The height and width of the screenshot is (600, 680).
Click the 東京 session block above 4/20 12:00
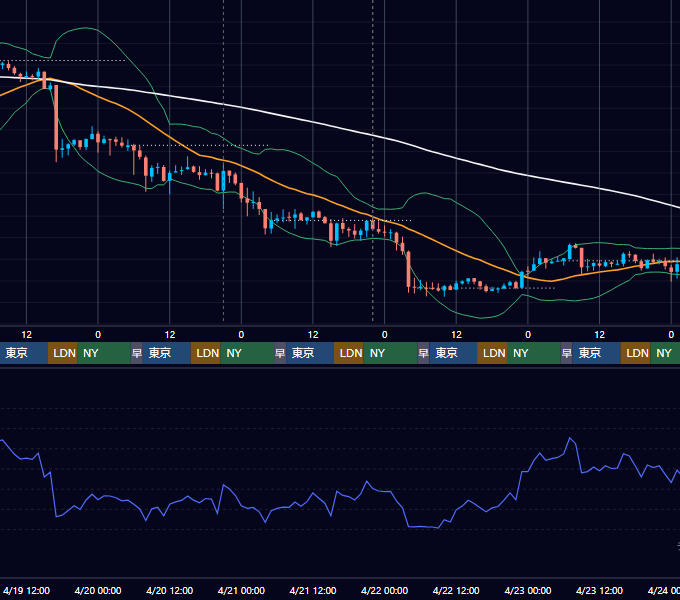[167, 353]
